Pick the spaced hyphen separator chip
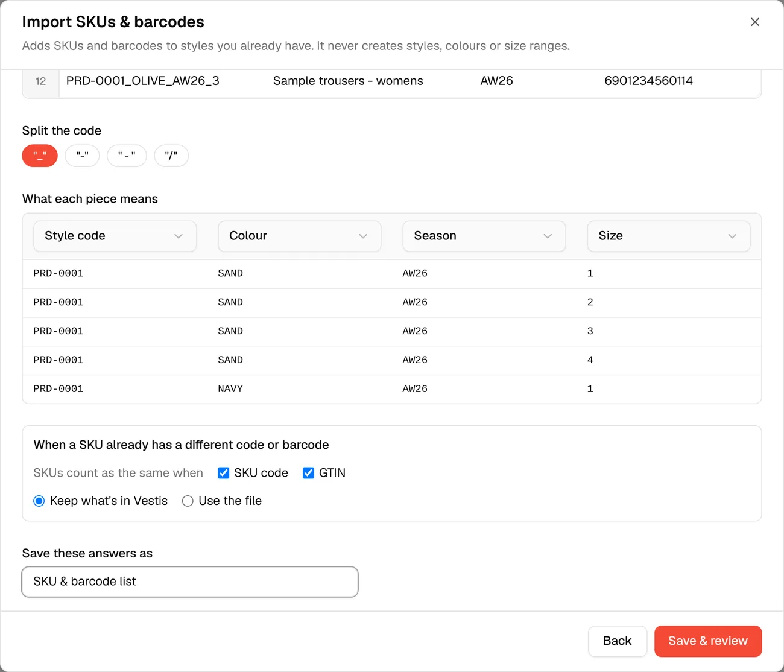The height and width of the screenshot is (672, 784). pyautogui.click(x=127, y=156)
